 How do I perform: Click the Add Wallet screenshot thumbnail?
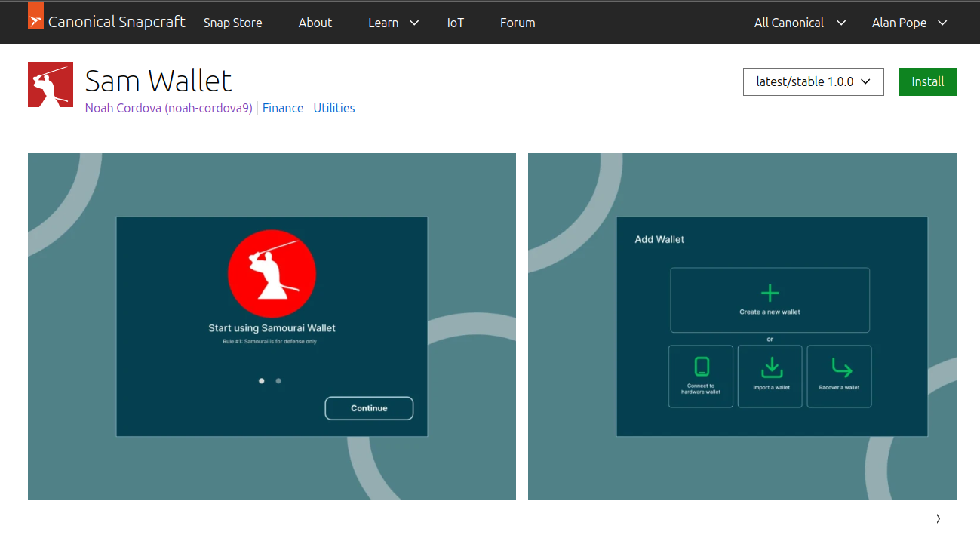pos(742,326)
